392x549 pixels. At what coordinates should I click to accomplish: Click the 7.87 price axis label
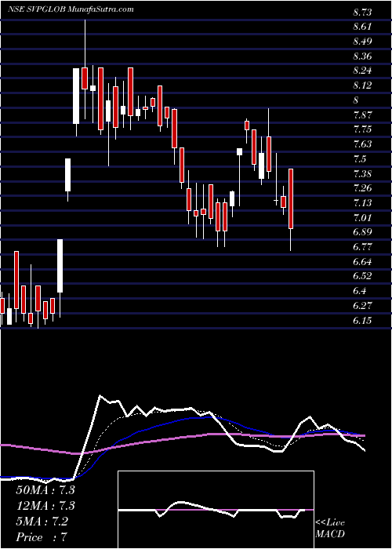(362, 115)
